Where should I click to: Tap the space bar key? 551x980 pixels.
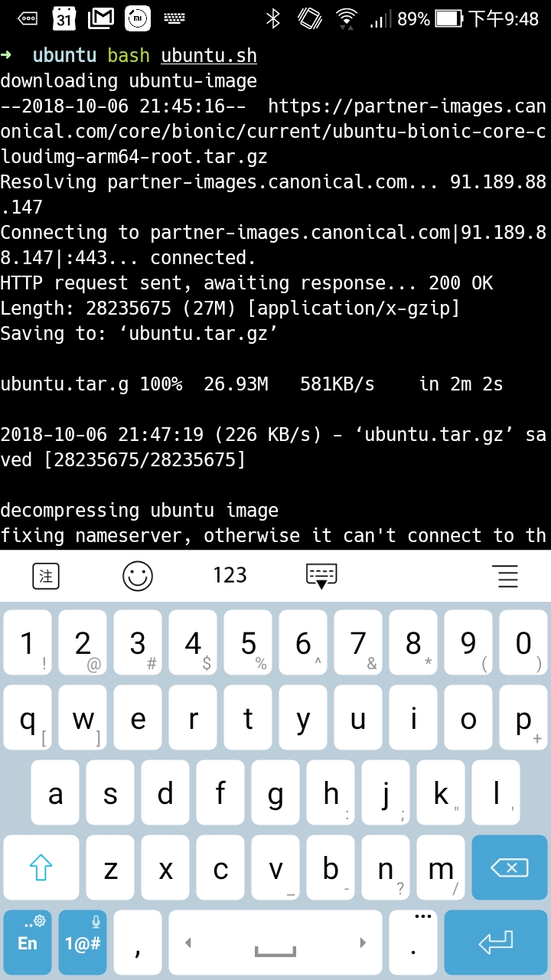click(x=275, y=942)
